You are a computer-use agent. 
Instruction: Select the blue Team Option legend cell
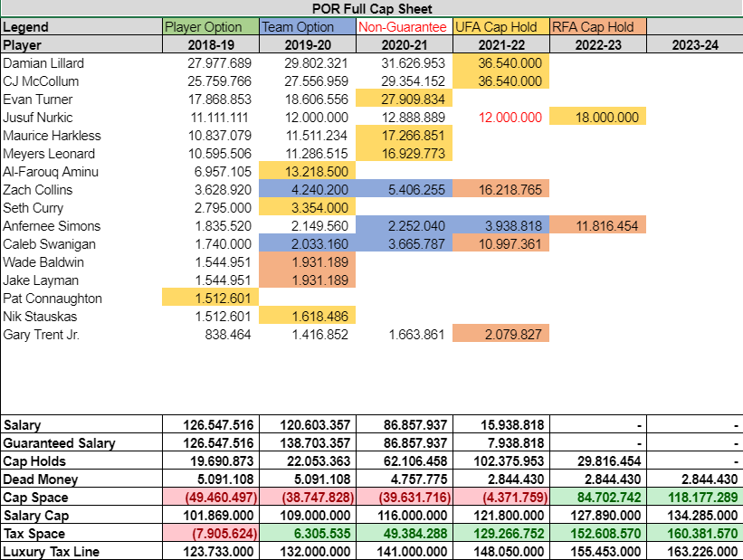point(307,27)
